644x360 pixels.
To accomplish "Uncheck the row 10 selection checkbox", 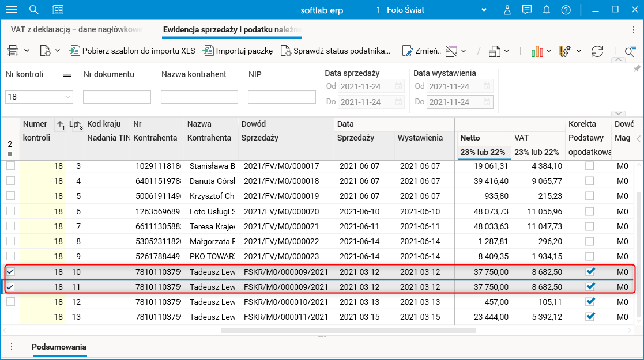I will [x=10, y=271].
